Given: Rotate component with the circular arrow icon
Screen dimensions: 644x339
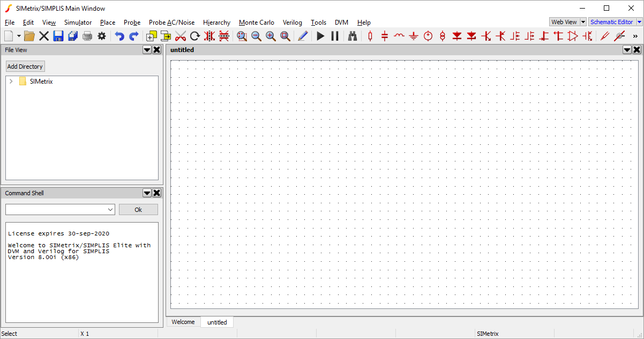Looking at the screenshot, I should 195,36.
